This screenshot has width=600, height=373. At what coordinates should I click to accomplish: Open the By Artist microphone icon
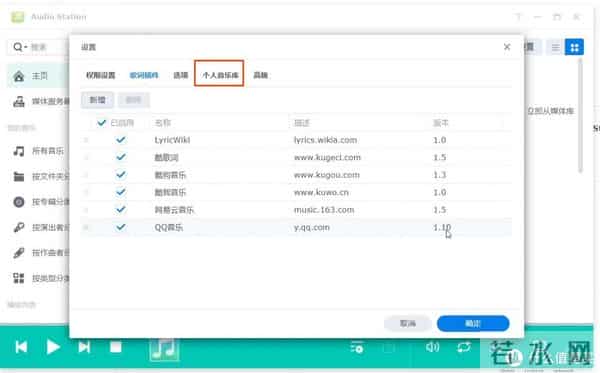(19, 227)
